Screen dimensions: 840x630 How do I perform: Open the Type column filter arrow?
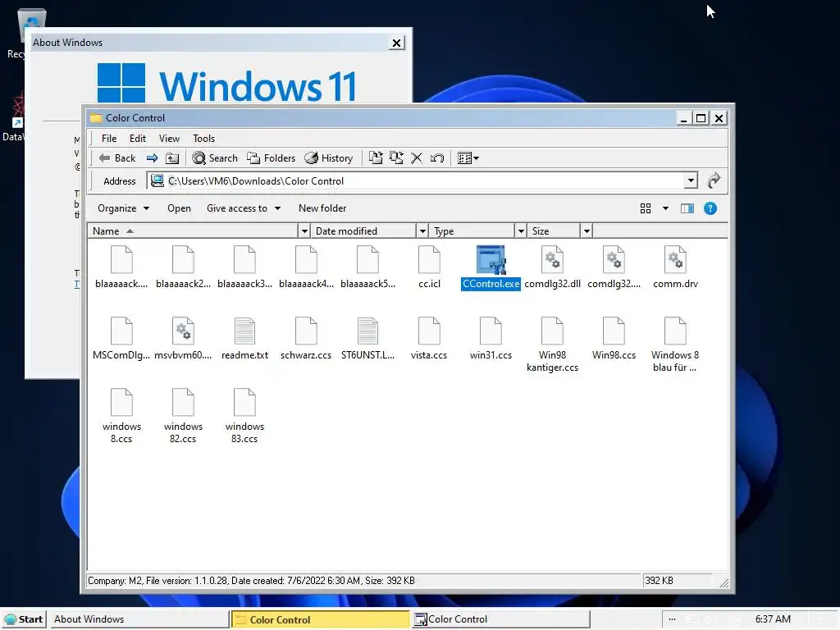coord(521,231)
